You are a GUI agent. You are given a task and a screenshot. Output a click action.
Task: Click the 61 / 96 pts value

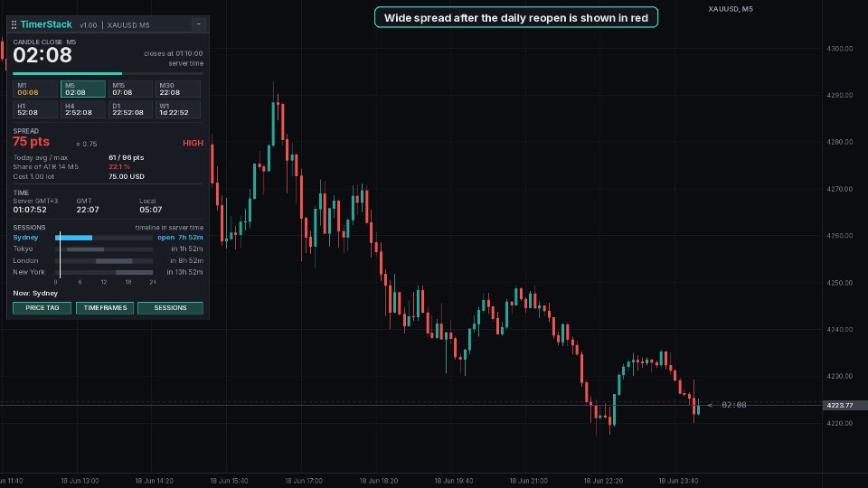click(x=127, y=157)
